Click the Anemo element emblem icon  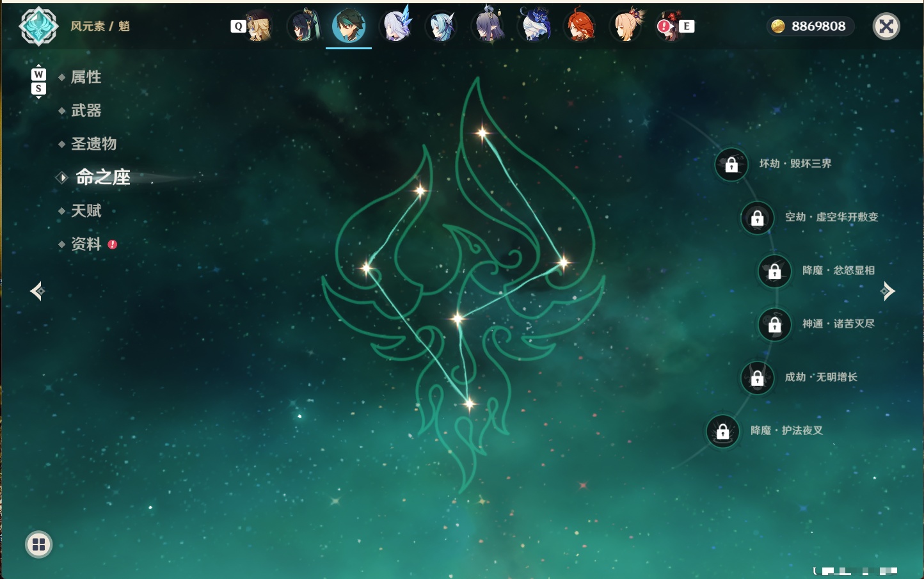(38, 26)
